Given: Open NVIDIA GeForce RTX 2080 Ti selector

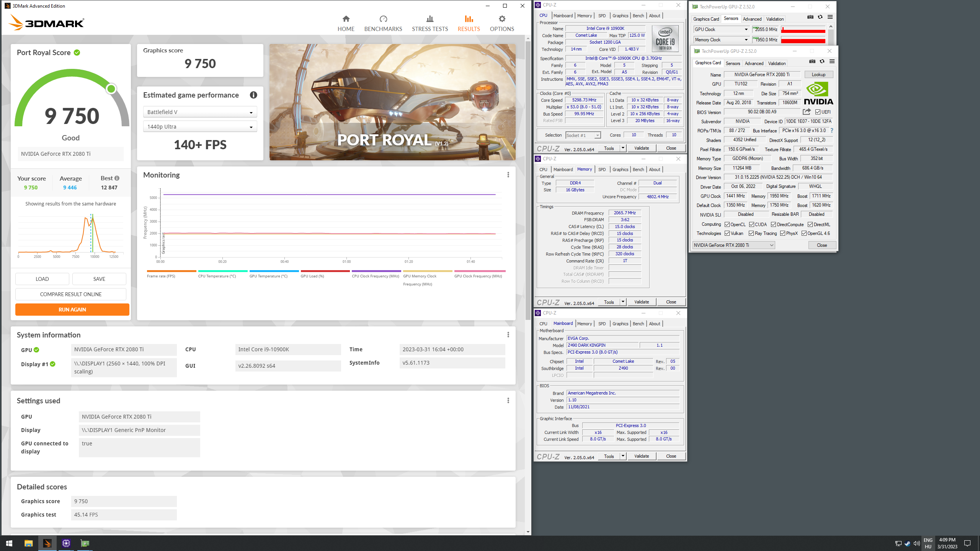Looking at the screenshot, I should (733, 245).
